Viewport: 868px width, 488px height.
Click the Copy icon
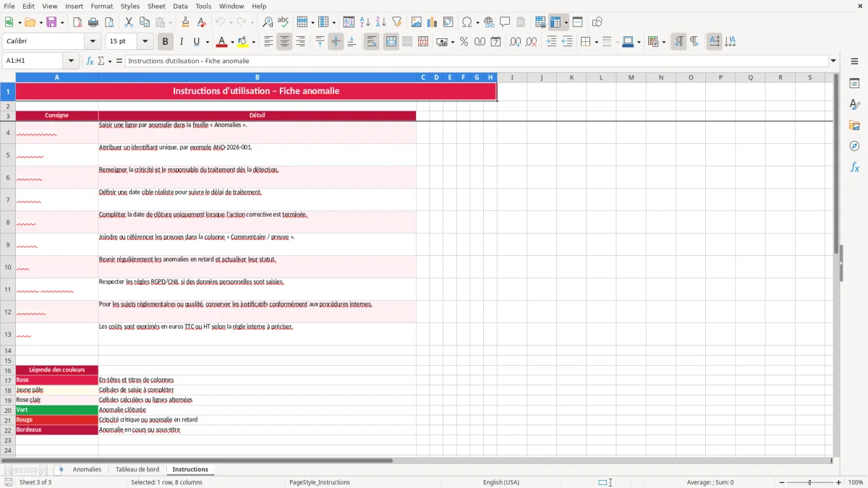145,22
